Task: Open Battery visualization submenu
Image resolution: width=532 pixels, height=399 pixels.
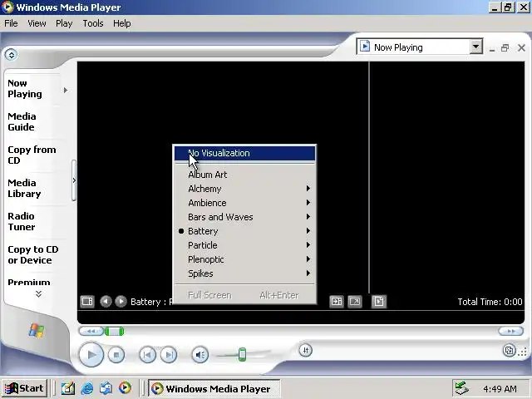Action: 244,231
